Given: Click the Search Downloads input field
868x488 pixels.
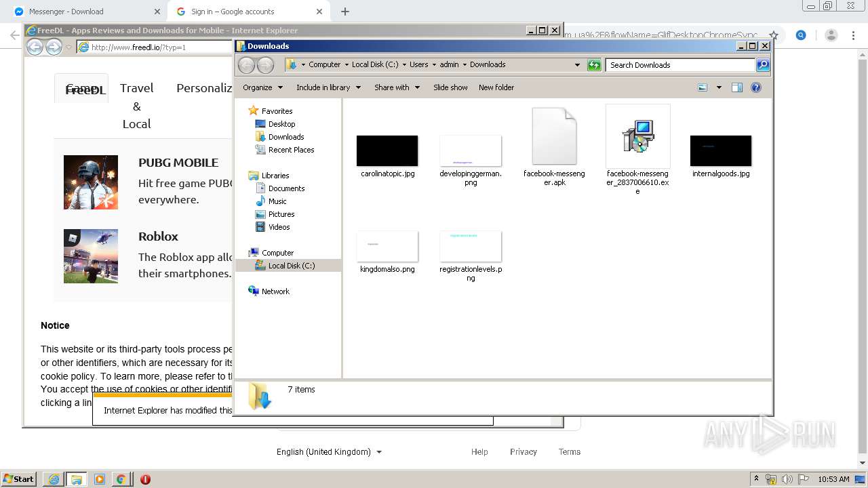Looking at the screenshot, I should [680, 65].
